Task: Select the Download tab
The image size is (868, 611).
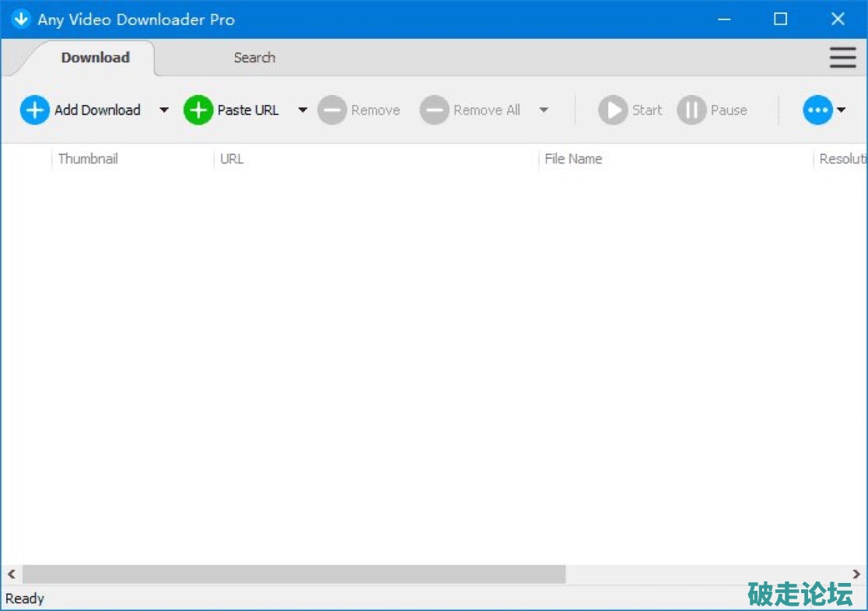Action: coord(95,58)
